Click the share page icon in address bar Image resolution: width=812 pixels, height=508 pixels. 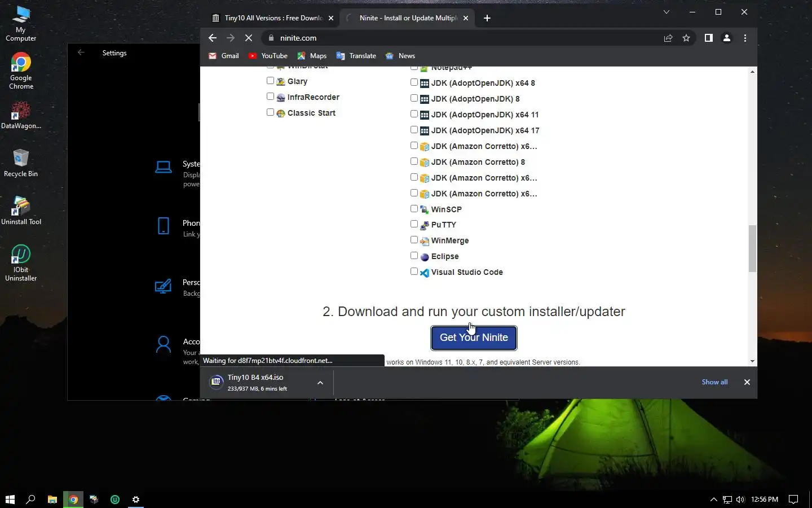pyautogui.click(x=668, y=38)
